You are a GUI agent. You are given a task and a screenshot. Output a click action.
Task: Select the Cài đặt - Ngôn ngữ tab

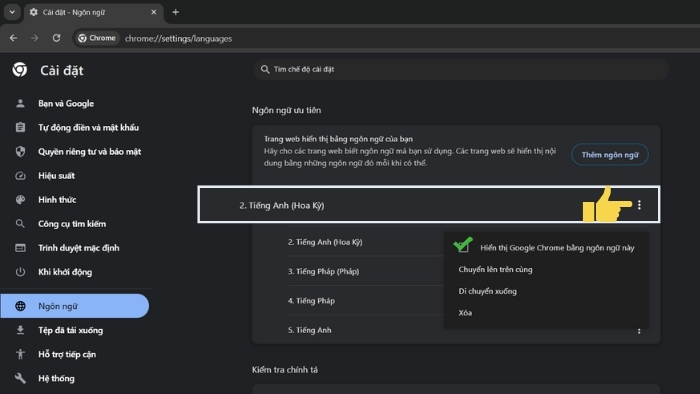(x=93, y=12)
